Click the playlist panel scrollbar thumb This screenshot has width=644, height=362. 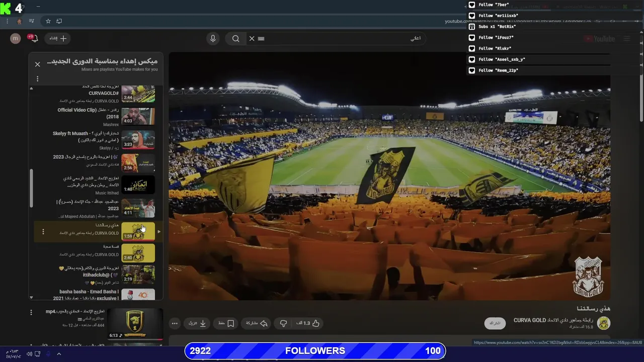(x=31, y=187)
